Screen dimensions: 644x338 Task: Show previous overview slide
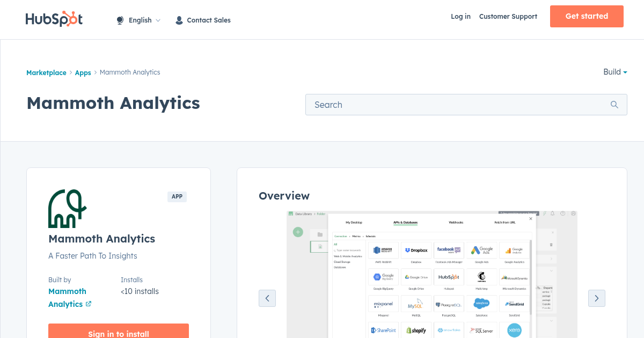[267, 298]
